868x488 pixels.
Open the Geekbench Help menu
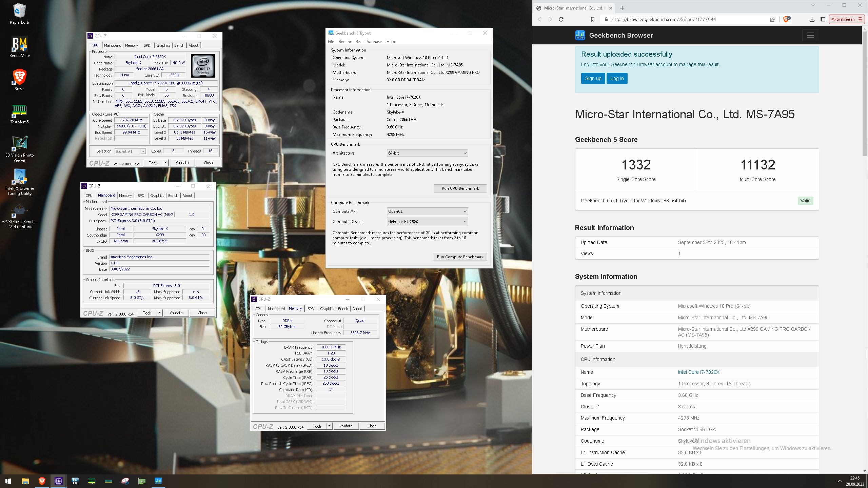391,42
